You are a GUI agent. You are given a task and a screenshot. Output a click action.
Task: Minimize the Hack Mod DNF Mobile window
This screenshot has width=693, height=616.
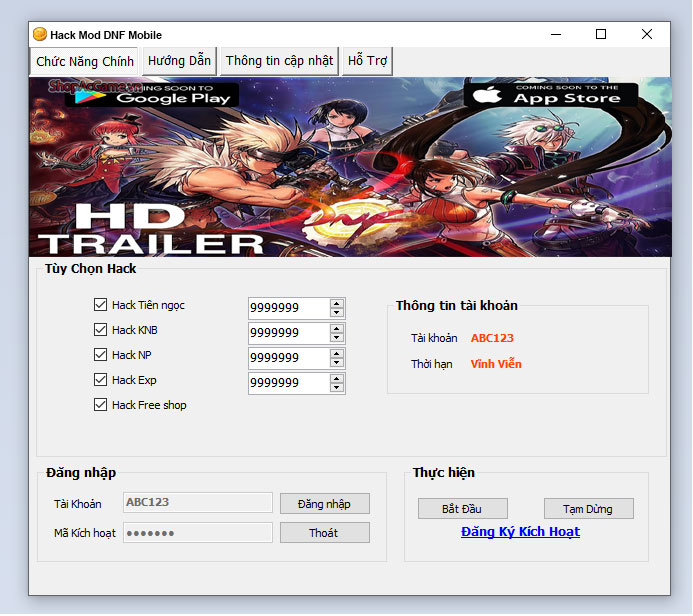point(556,34)
